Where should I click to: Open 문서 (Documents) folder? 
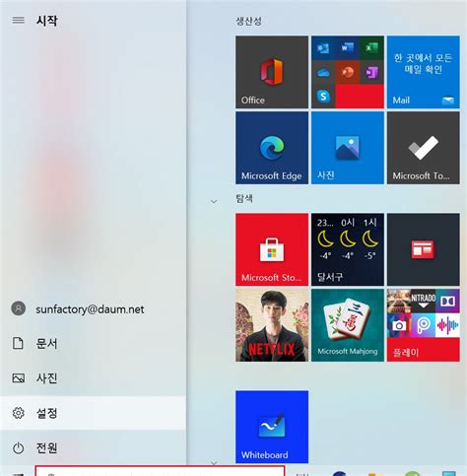(93, 343)
